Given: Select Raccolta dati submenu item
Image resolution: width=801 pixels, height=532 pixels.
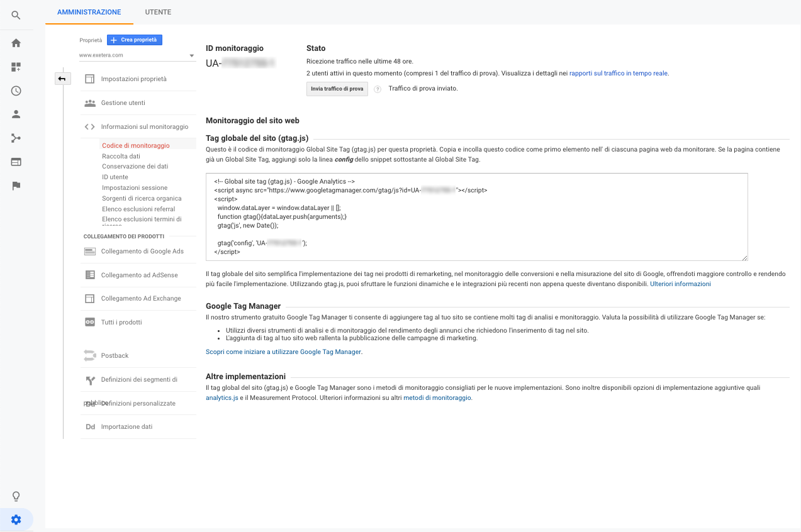Looking at the screenshot, I should [121, 156].
